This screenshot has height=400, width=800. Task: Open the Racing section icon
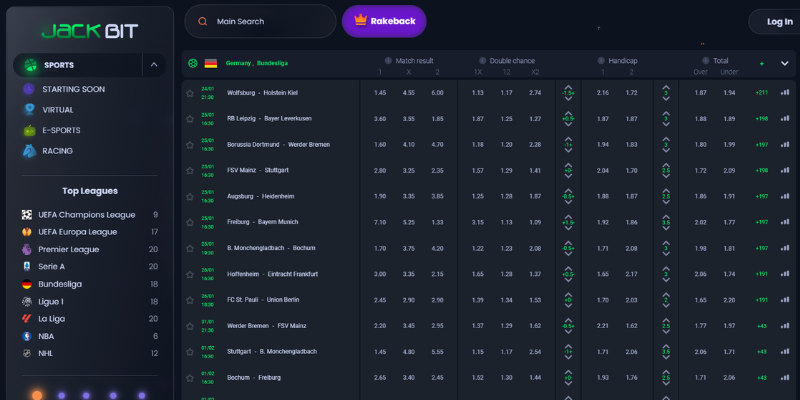point(30,151)
